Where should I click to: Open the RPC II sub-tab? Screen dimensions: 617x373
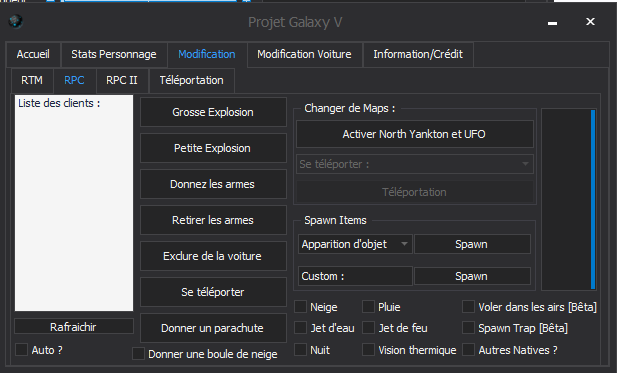122,80
